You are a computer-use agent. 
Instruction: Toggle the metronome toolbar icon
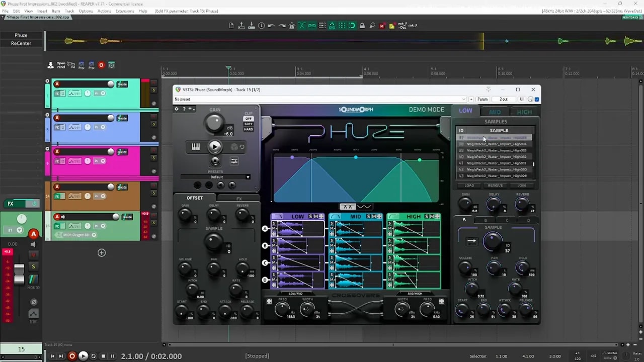tap(292, 26)
